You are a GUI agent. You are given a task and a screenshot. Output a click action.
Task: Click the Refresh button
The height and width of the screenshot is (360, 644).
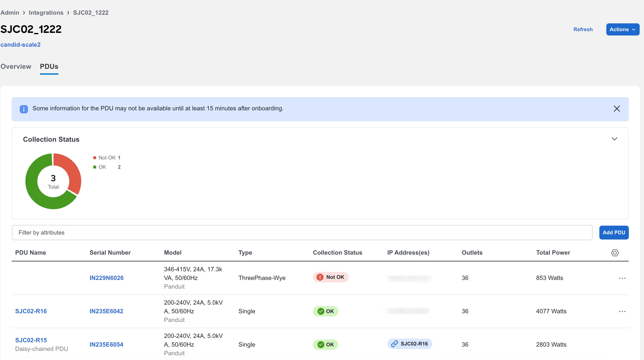pos(583,29)
